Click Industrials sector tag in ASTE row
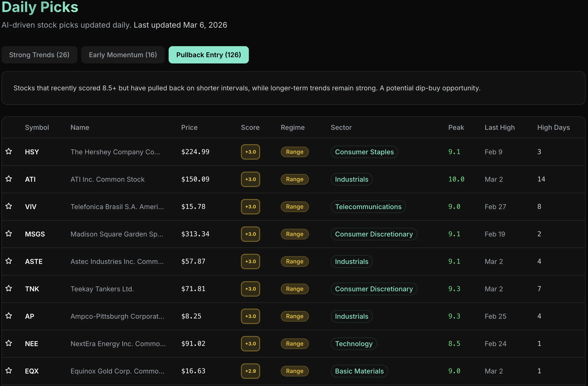 click(x=352, y=261)
